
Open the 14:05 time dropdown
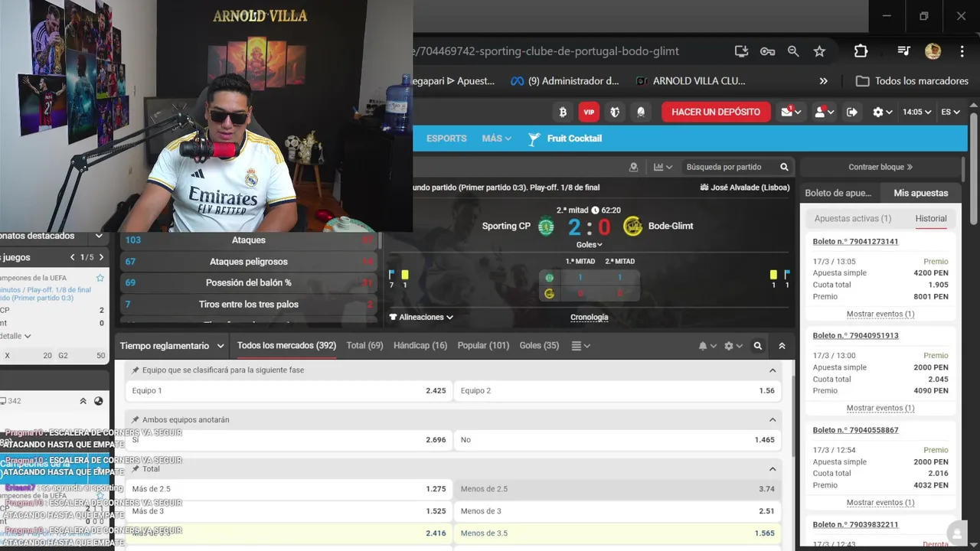[x=916, y=112]
